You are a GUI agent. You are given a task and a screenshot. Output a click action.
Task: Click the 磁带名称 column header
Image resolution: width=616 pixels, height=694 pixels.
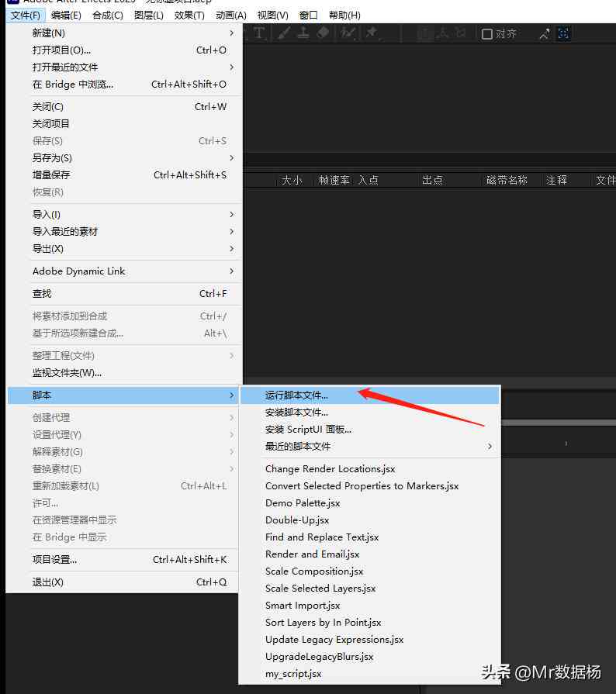[x=507, y=180]
